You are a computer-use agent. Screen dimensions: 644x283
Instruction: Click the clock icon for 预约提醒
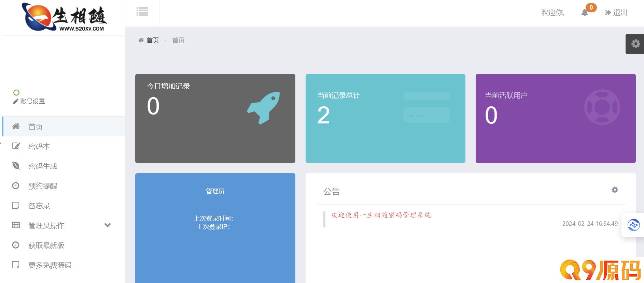pyautogui.click(x=16, y=185)
